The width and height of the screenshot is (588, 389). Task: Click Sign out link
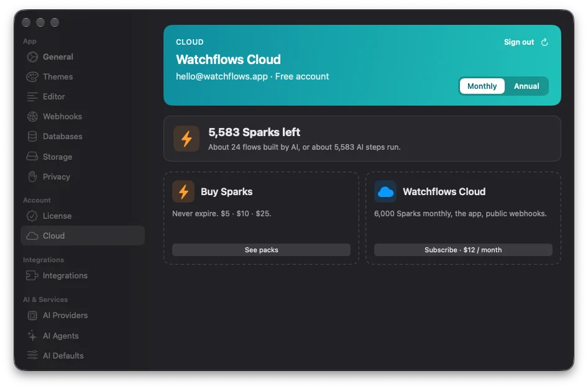pos(518,42)
